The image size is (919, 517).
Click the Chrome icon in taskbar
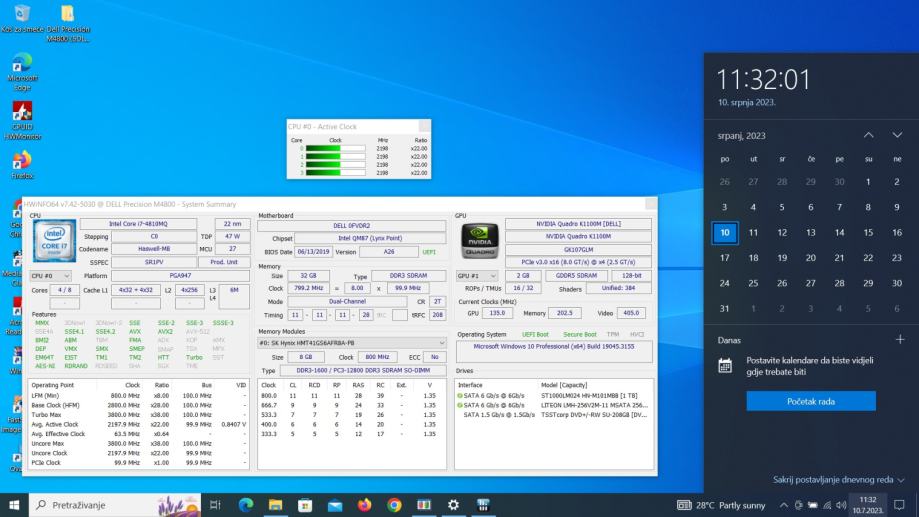[394, 505]
